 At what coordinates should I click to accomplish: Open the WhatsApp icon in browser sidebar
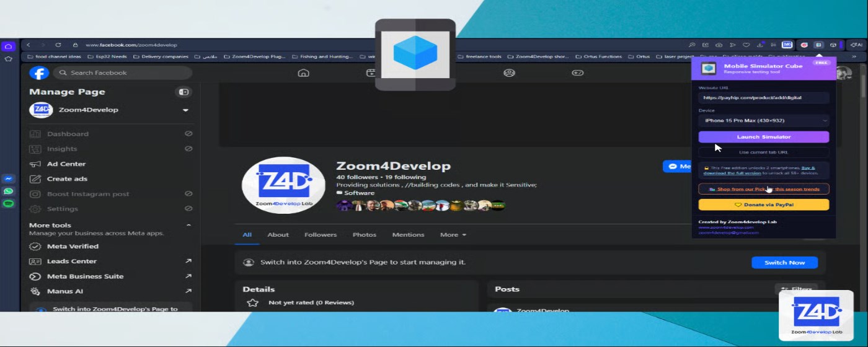[8, 191]
